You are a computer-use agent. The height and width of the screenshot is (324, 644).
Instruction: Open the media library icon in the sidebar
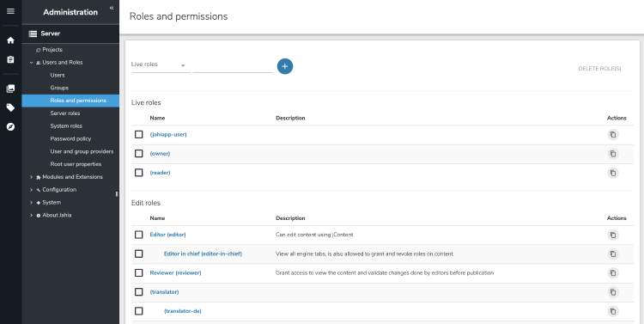click(x=10, y=89)
